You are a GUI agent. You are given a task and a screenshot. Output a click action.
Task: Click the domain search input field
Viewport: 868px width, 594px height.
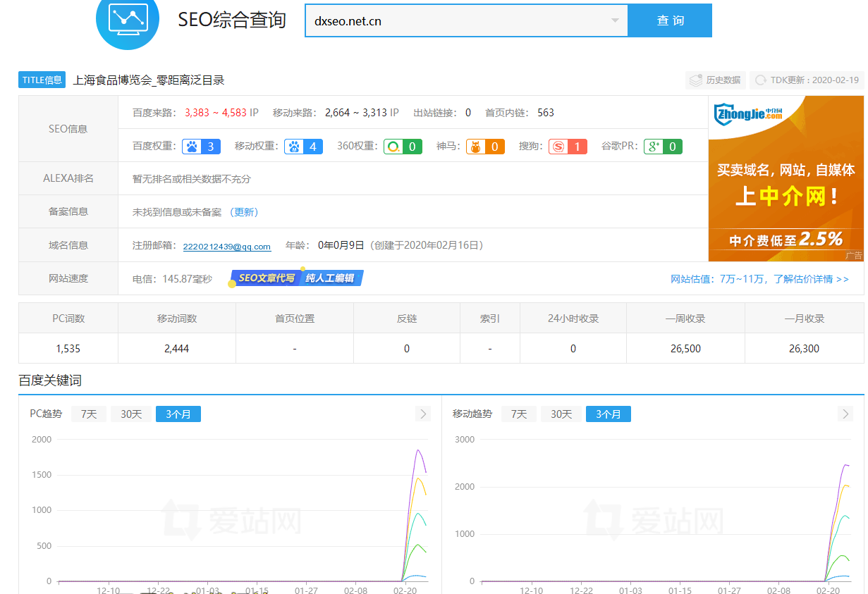tap(458, 21)
